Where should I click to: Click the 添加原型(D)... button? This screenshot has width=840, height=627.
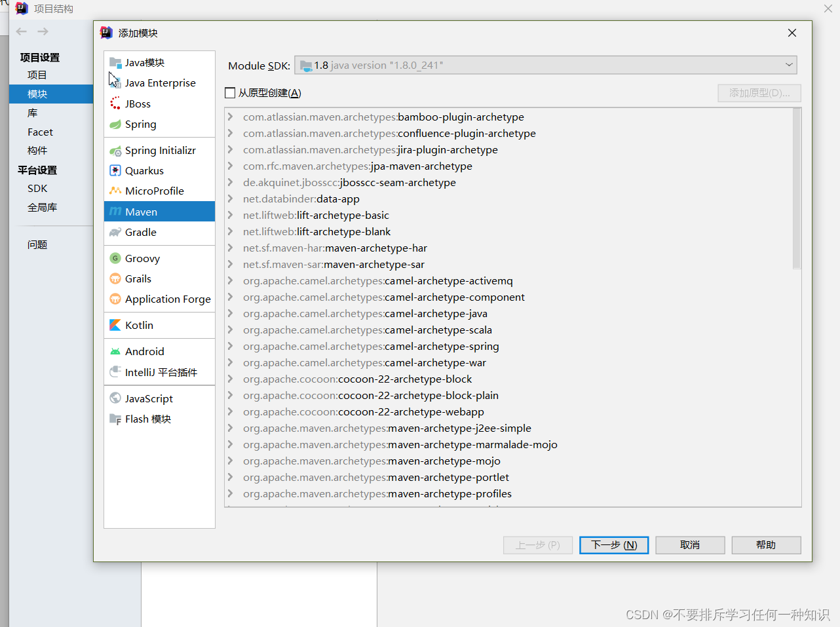click(759, 93)
